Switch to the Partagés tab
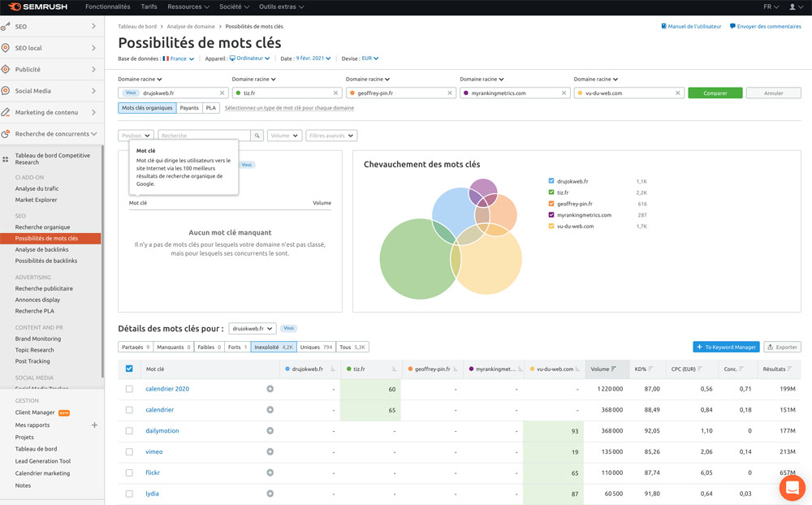Image resolution: width=812 pixels, height=505 pixels. click(x=136, y=347)
